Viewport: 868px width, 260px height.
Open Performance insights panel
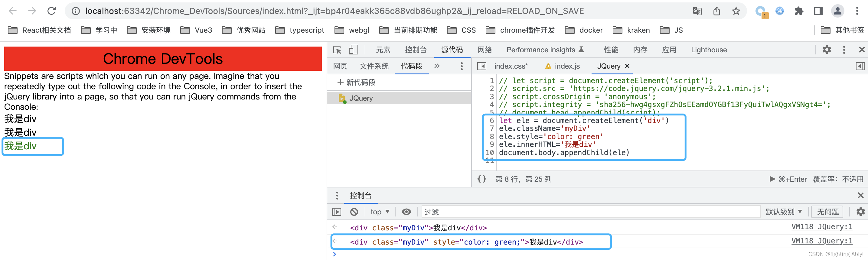[x=545, y=50]
